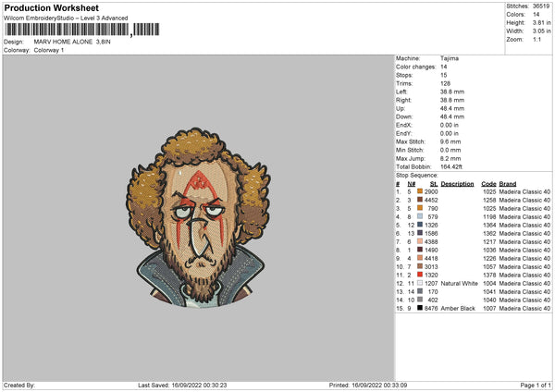
Task: Pick the grey swatch beside 170 stitches
Action: 420,291
